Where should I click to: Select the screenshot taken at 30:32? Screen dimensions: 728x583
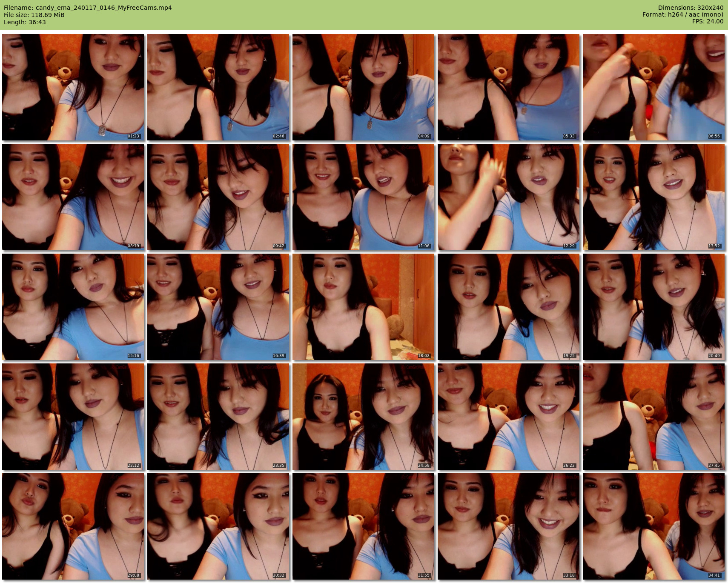pyautogui.click(x=218, y=526)
